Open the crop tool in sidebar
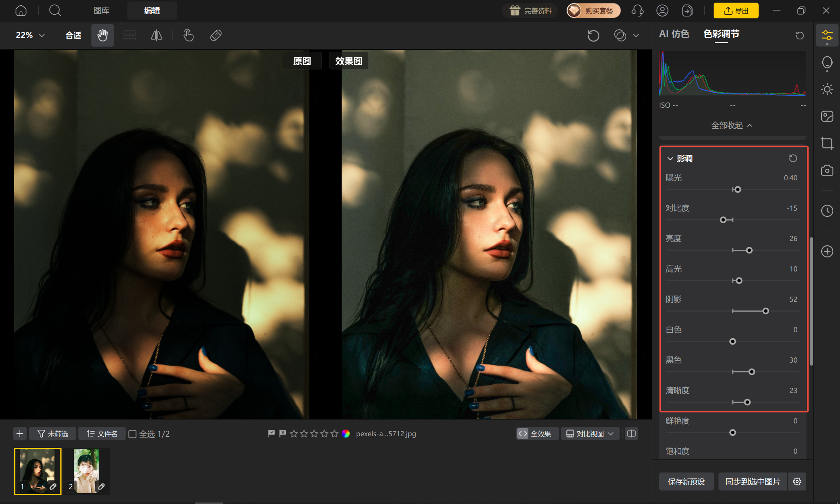The image size is (840, 504). point(827,143)
